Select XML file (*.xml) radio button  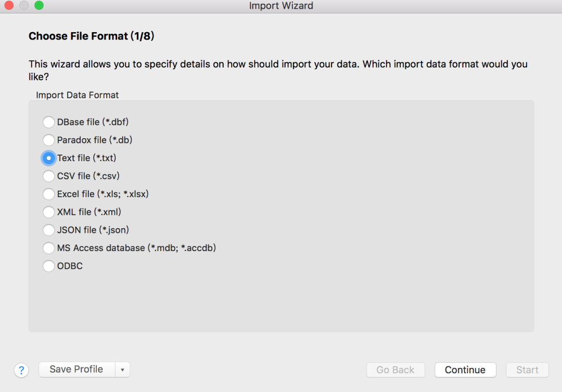[x=48, y=212]
